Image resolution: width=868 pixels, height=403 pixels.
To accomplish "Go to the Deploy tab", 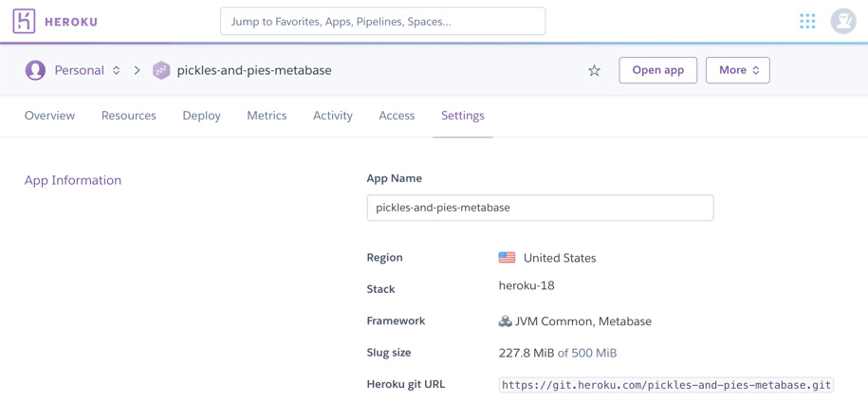I will pyautogui.click(x=201, y=116).
